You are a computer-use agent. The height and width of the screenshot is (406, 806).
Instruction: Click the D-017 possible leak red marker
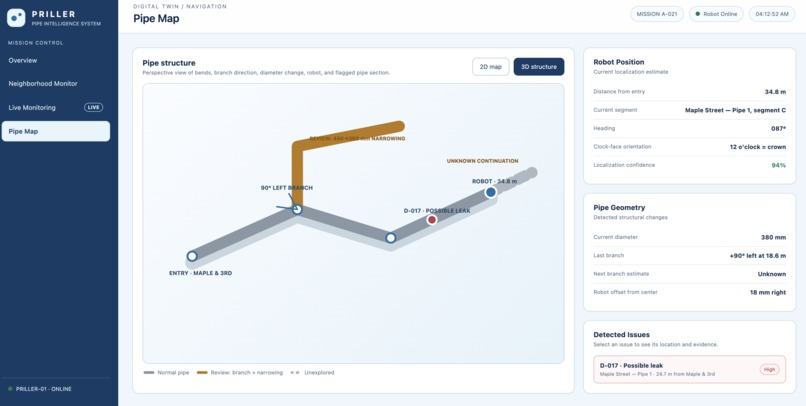pos(432,220)
